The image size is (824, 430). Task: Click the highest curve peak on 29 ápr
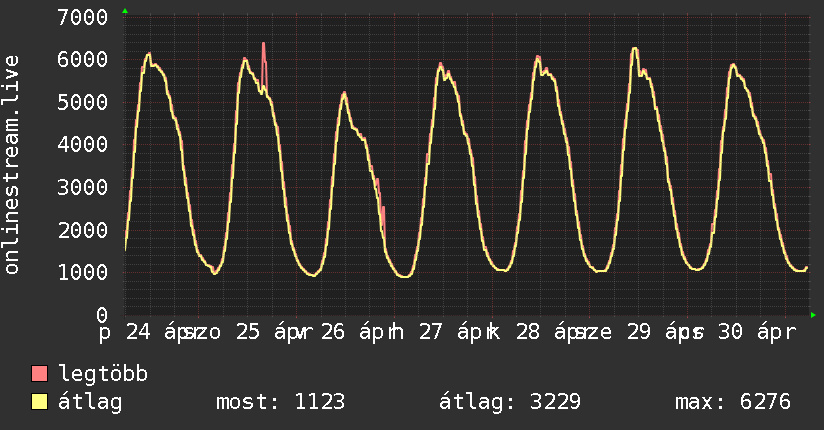[x=635, y=49]
